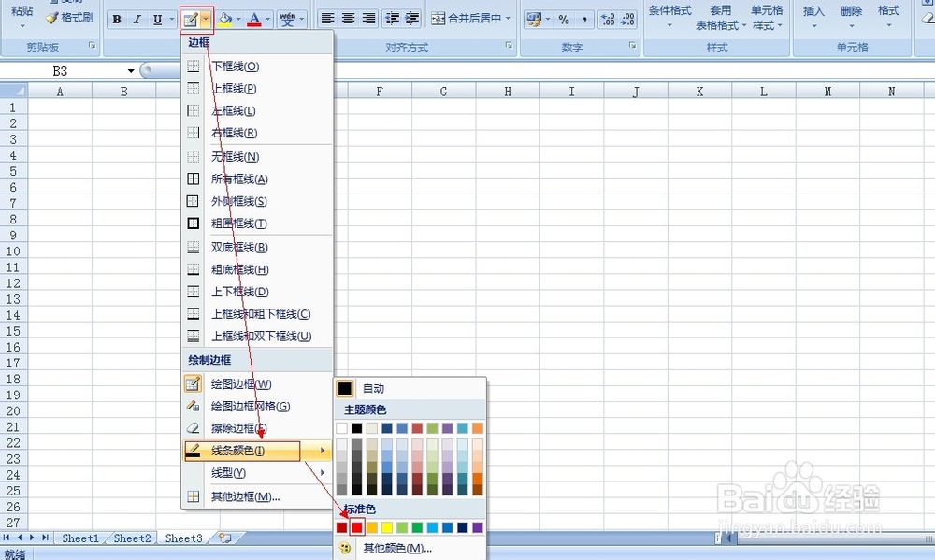Image resolution: width=935 pixels, height=560 pixels.
Task: Open 数字 group dialog launcher
Action: 633,45
